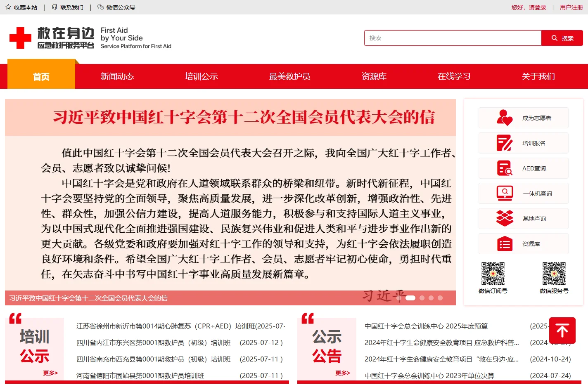Select the second carousel dot

pyautogui.click(x=422, y=298)
